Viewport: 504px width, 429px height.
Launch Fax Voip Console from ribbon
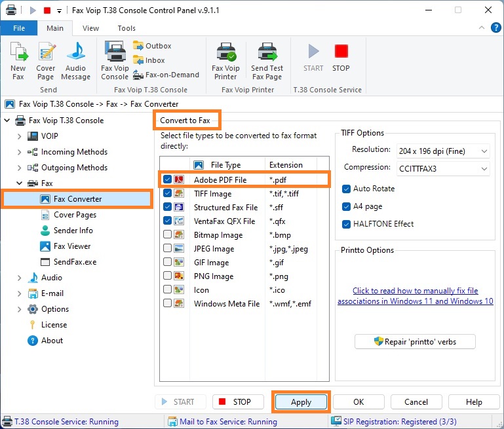coord(115,61)
